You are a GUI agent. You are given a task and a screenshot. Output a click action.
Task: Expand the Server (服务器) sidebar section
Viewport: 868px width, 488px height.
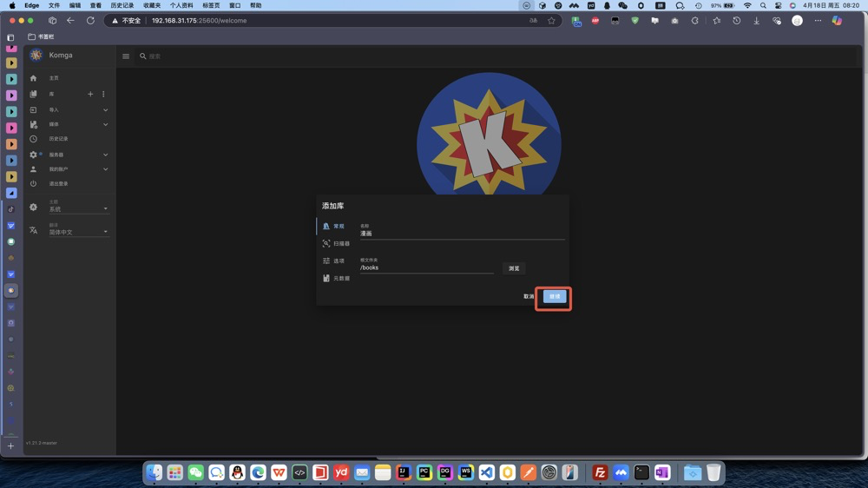pyautogui.click(x=105, y=155)
